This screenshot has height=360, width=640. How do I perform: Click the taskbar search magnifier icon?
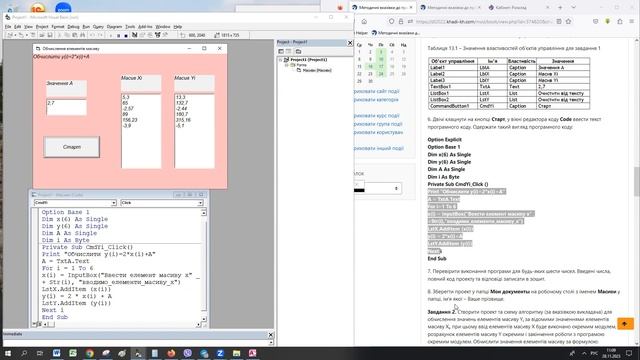24,353
